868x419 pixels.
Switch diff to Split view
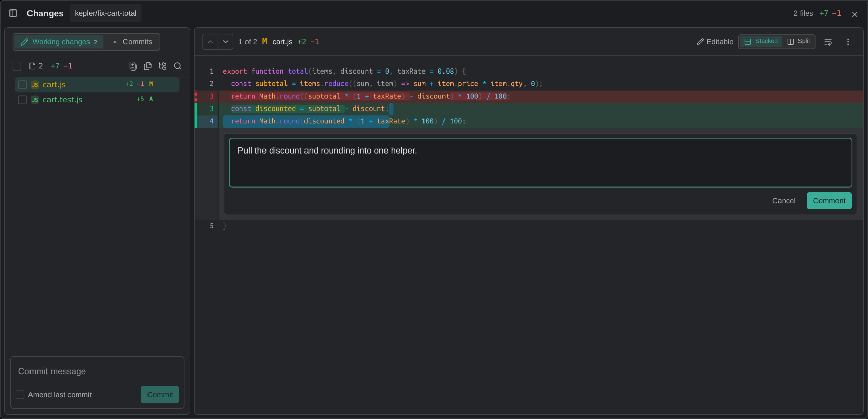799,41
